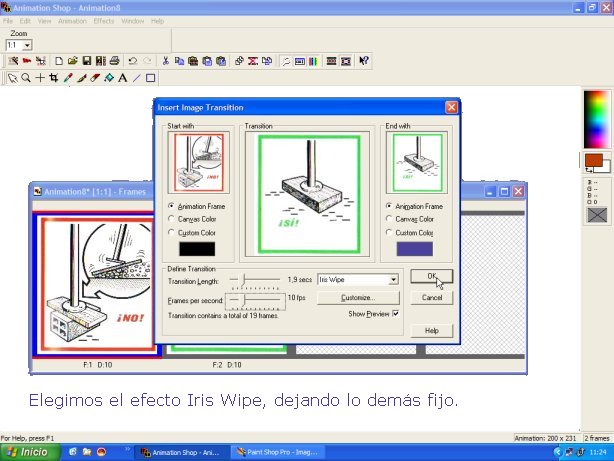Click the Help button in dialog
Image resolution: width=614 pixels, height=461 pixels.
point(432,331)
